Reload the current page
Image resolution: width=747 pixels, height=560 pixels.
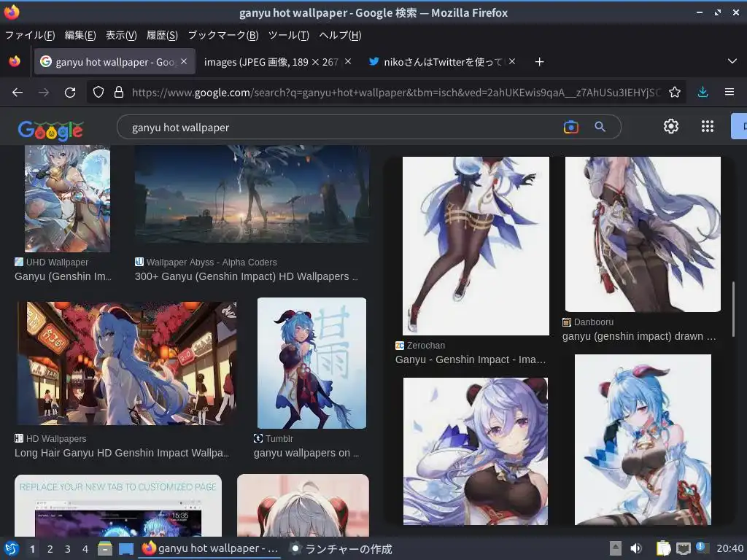pyautogui.click(x=70, y=93)
